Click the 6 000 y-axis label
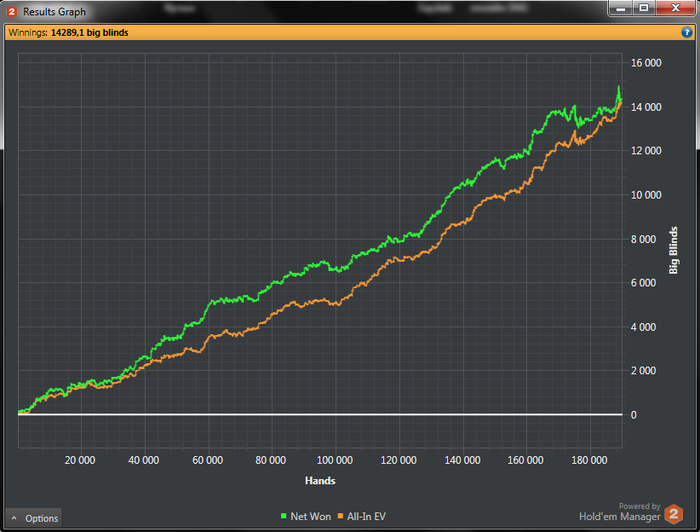The width and height of the screenshot is (700, 532). click(x=643, y=283)
